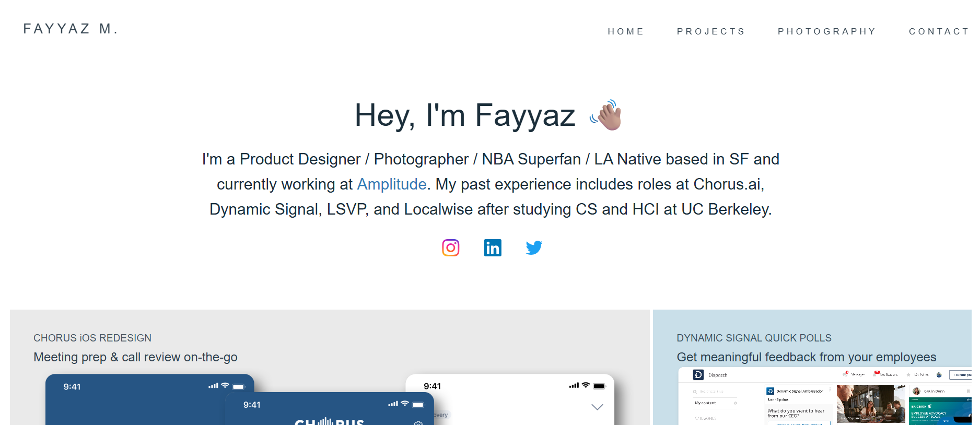980x425 pixels.
Task: Click the meeting photo thumbnail in the Dispatch mockup
Action: pos(871,404)
